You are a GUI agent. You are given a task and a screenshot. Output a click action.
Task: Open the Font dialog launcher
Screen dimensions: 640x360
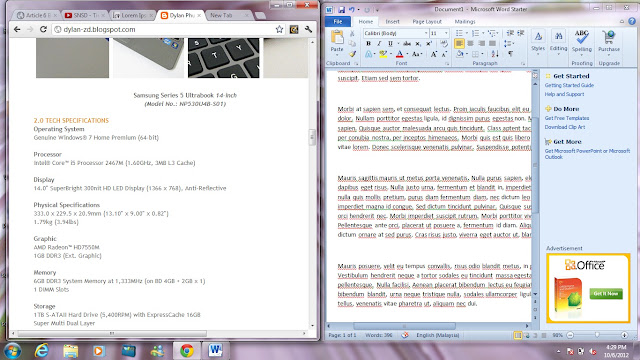click(x=447, y=64)
